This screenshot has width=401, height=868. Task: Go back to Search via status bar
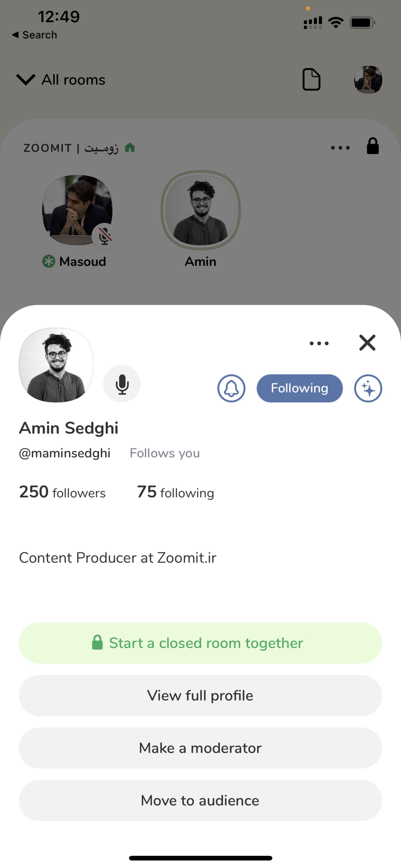coord(35,35)
